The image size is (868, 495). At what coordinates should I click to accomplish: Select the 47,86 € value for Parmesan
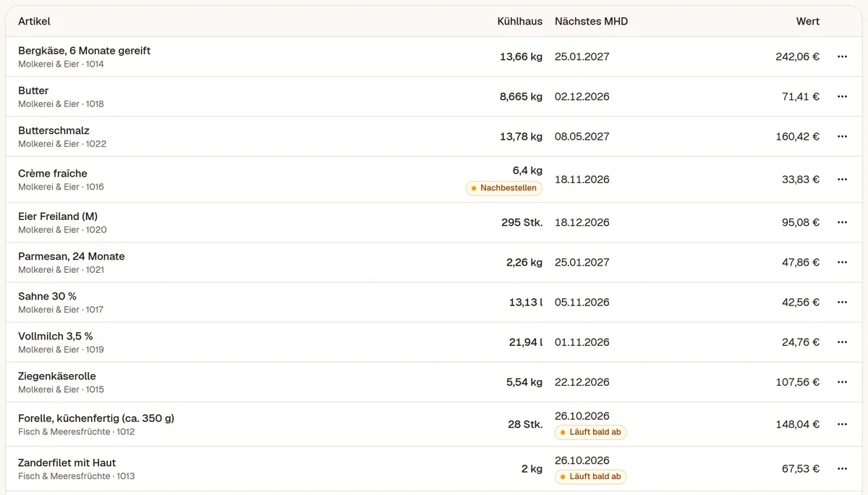801,262
